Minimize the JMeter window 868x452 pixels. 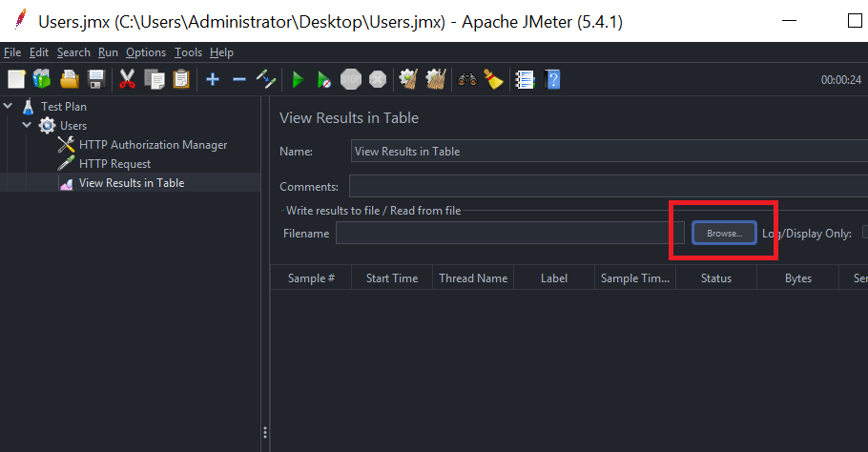[789, 20]
